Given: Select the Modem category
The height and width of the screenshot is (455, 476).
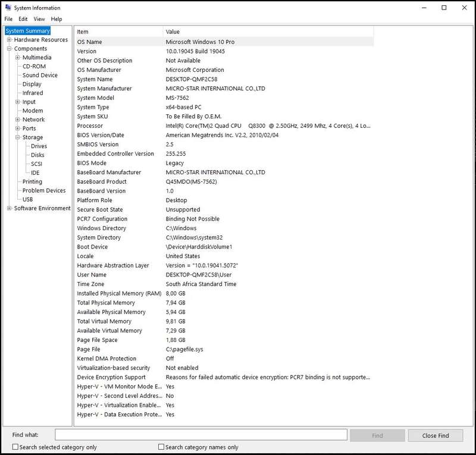Looking at the screenshot, I should coord(33,111).
